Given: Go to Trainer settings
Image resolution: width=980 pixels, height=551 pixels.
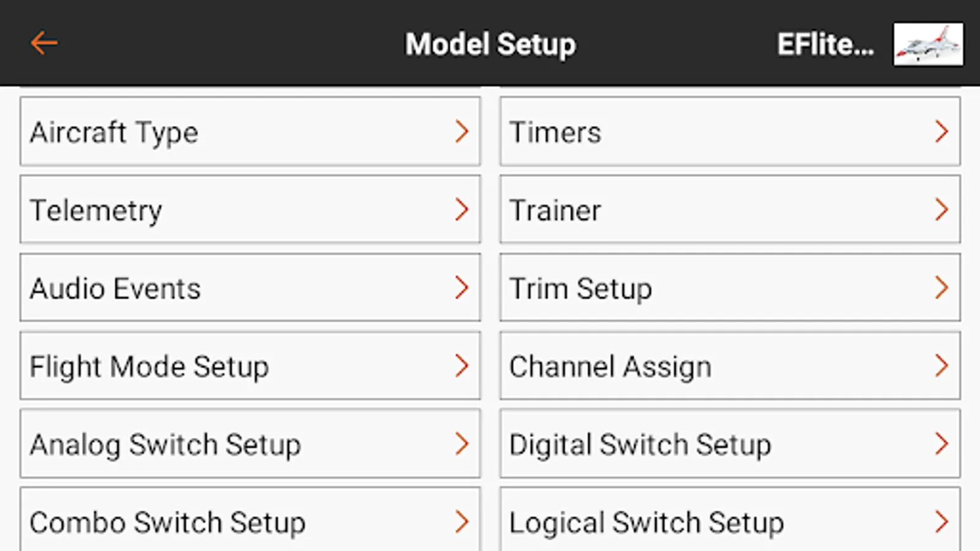Looking at the screenshot, I should (x=729, y=210).
